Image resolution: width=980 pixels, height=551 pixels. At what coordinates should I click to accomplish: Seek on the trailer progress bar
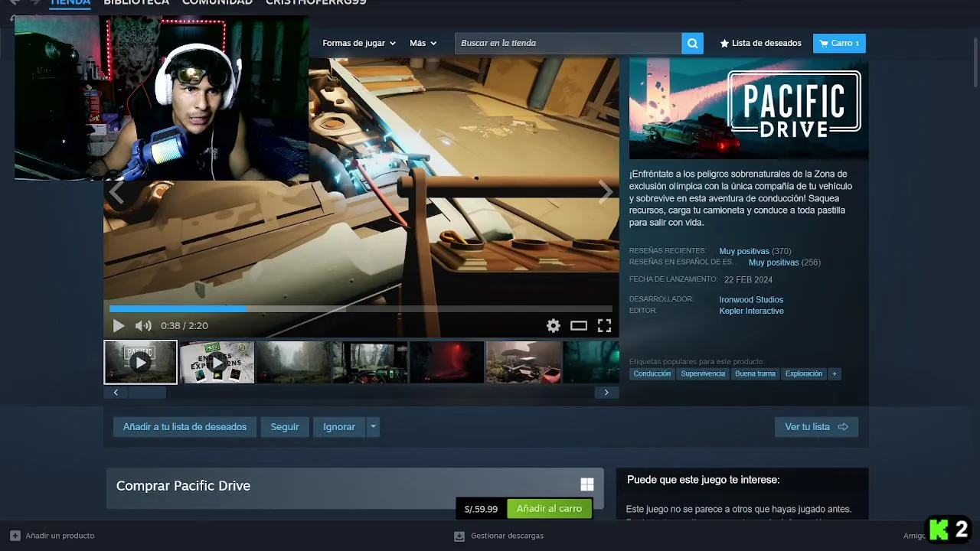click(x=361, y=309)
